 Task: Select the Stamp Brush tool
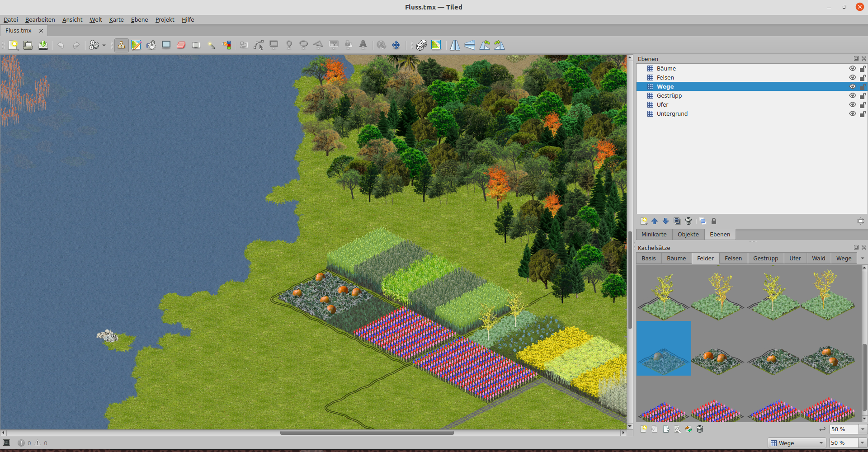[121, 45]
